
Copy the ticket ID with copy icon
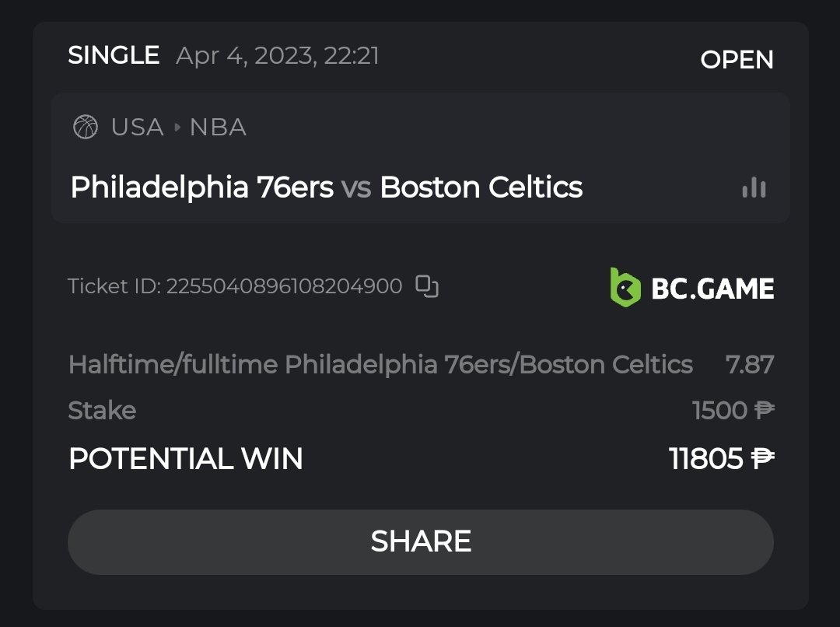427,286
